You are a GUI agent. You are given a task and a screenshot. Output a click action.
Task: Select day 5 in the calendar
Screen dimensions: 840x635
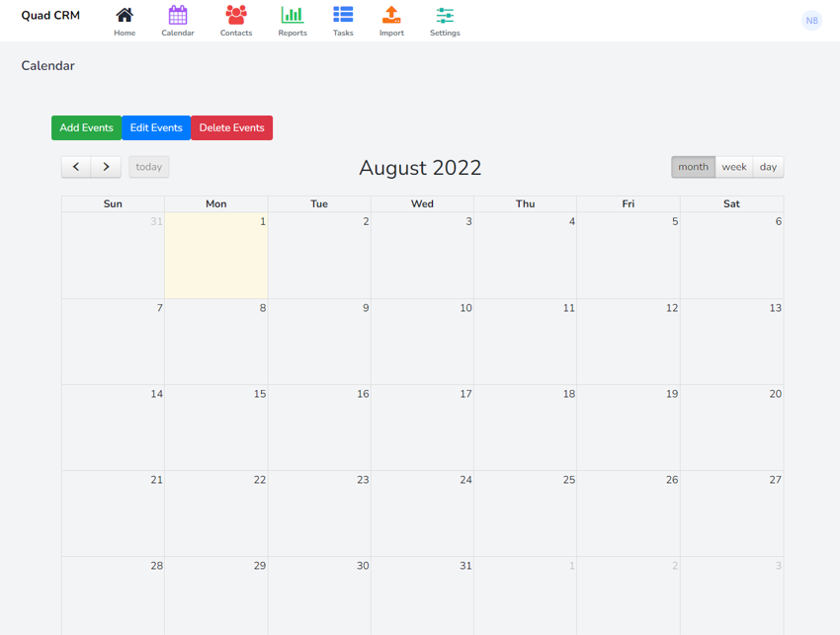click(x=629, y=256)
